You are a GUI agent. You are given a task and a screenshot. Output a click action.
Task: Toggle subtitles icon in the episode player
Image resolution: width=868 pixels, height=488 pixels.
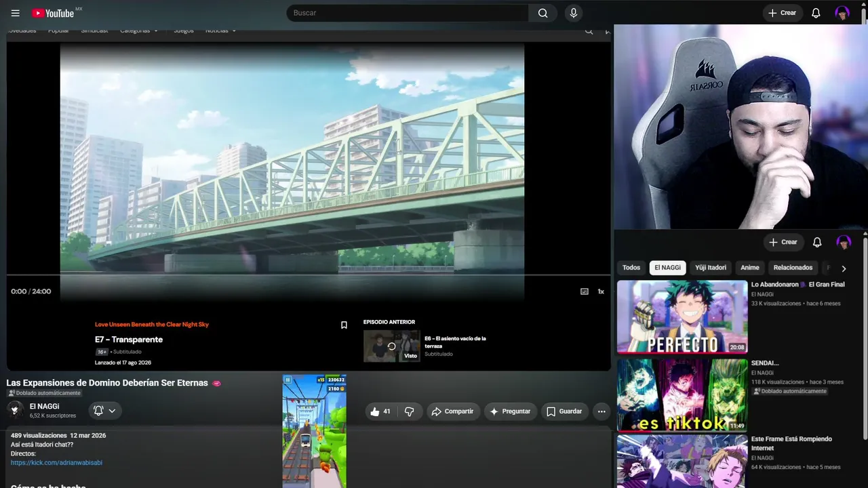(585, 291)
